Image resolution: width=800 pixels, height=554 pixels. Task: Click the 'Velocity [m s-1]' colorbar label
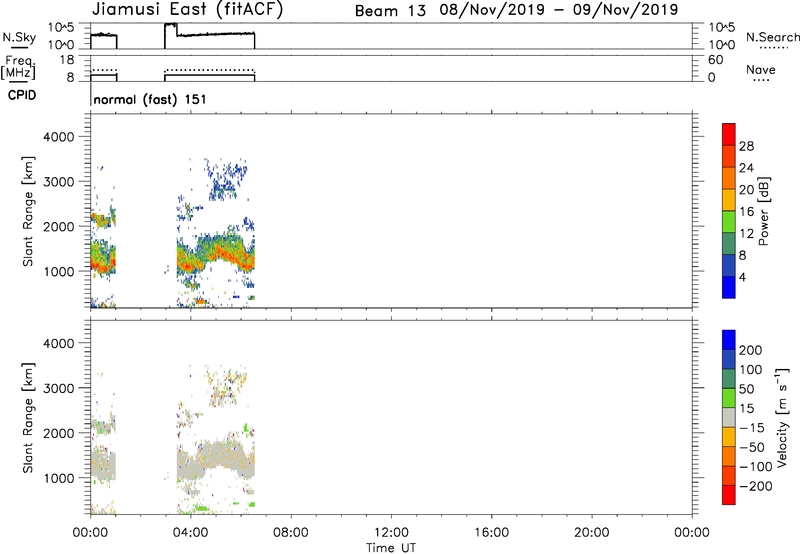(x=782, y=417)
